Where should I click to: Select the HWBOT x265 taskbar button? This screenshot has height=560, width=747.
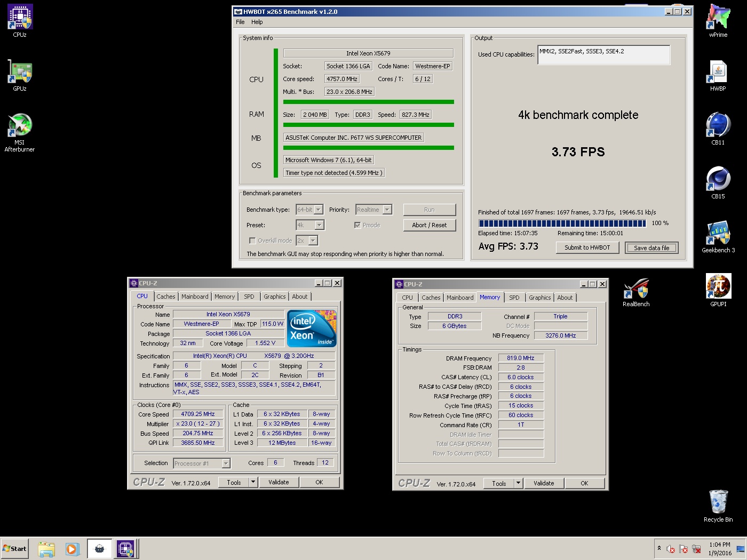[x=99, y=549]
